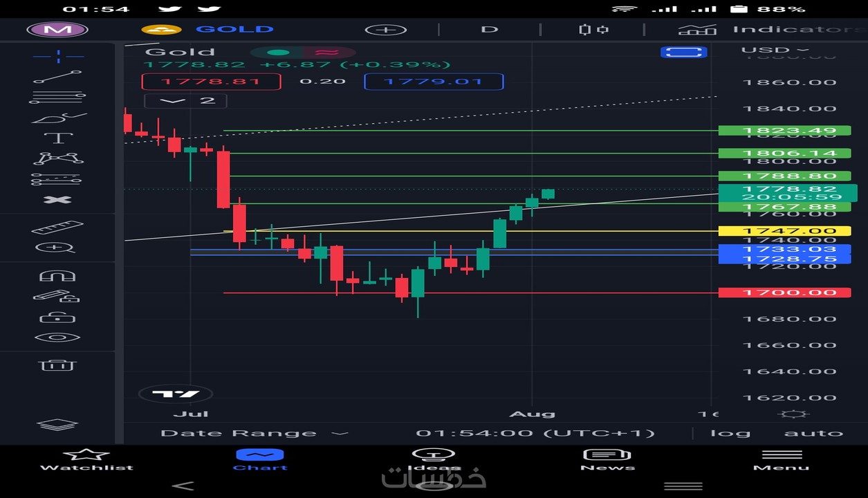The image size is (868, 498).
Task: Hide all drawings with the eye toggle
Action: pos(59,337)
